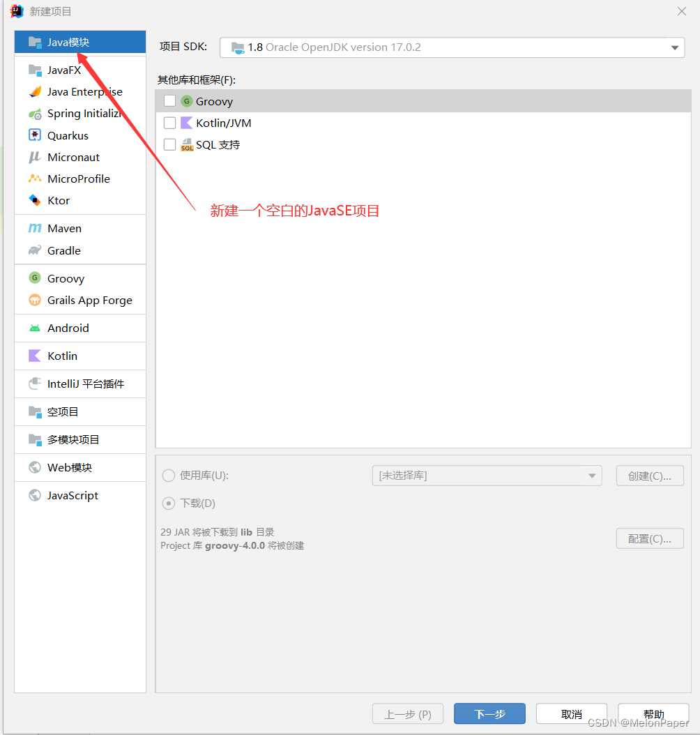The height and width of the screenshot is (735, 700).
Task: Click the SDK version text 1.8 Oracle OpenJDK
Action: [334, 47]
